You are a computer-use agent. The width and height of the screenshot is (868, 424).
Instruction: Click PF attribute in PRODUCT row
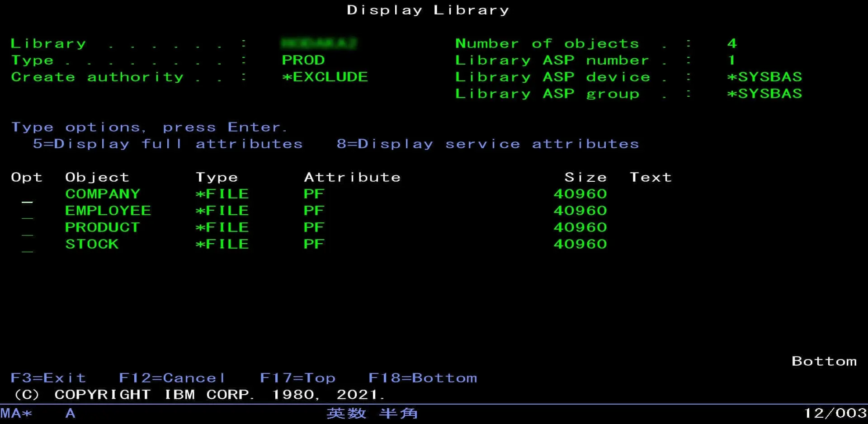(314, 227)
